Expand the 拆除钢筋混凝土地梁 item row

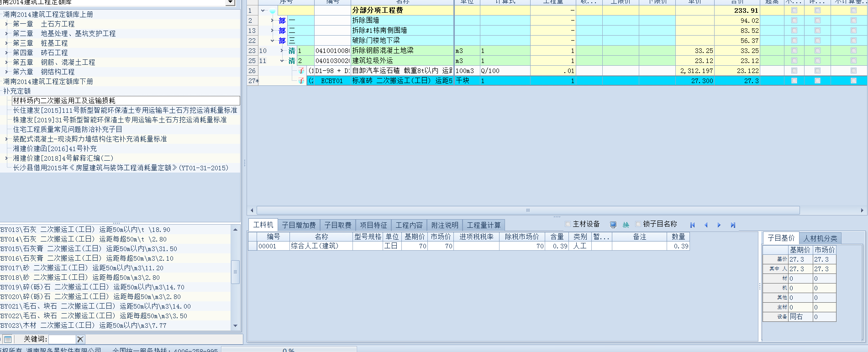coord(282,51)
